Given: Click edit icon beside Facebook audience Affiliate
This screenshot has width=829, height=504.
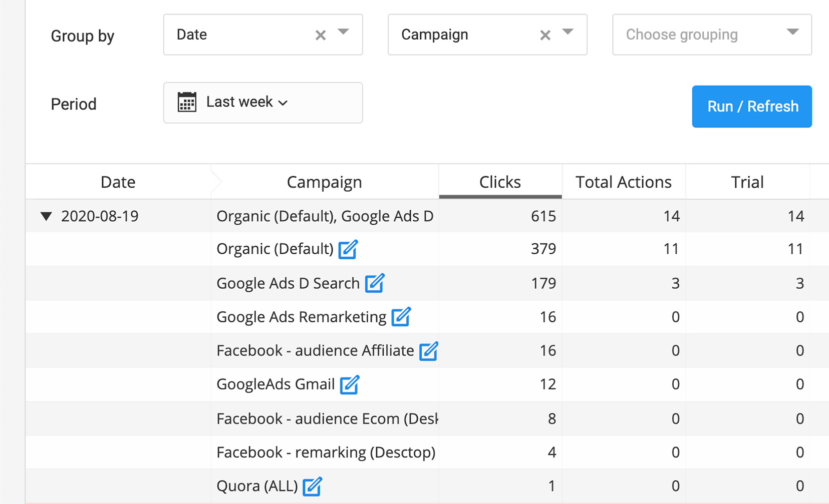Looking at the screenshot, I should point(428,351).
